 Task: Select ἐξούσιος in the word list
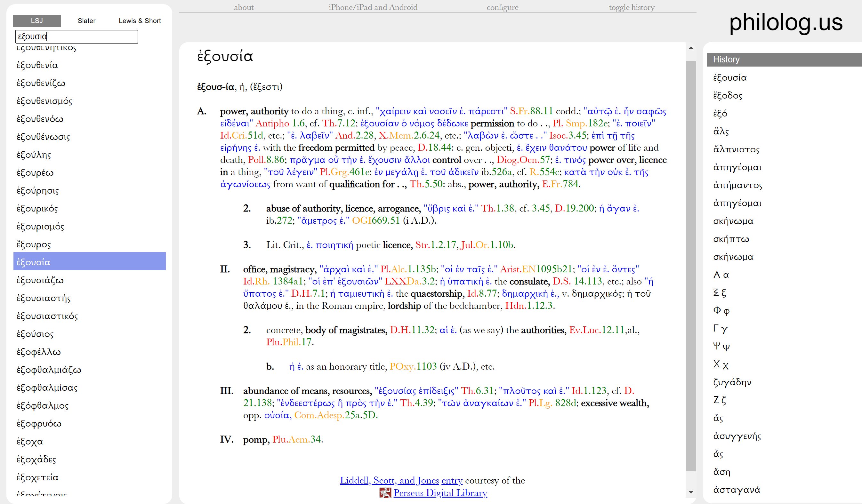click(35, 334)
